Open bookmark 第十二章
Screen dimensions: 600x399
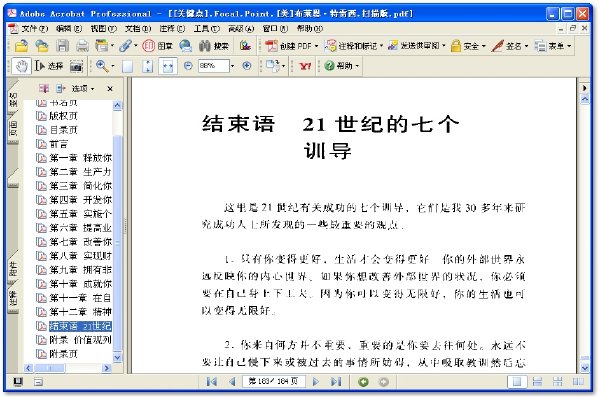click(x=80, y=312)
